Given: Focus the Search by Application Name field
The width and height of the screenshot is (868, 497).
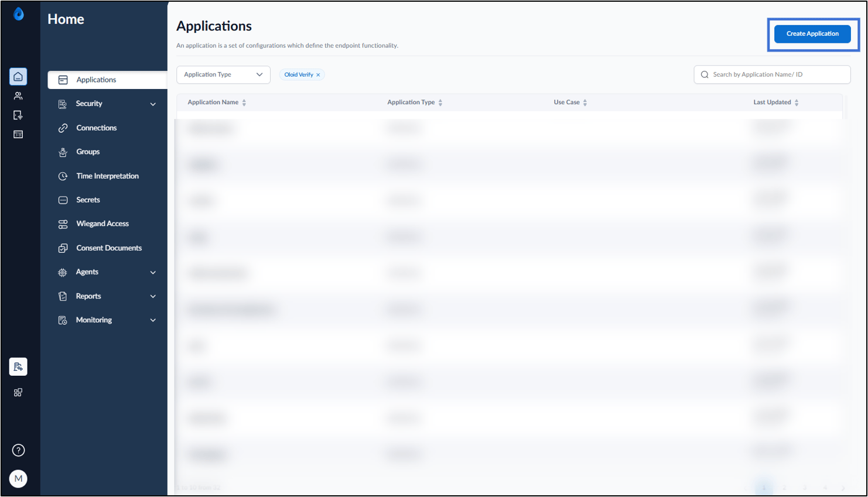Looking at the screenshot, I should [772, 75].
